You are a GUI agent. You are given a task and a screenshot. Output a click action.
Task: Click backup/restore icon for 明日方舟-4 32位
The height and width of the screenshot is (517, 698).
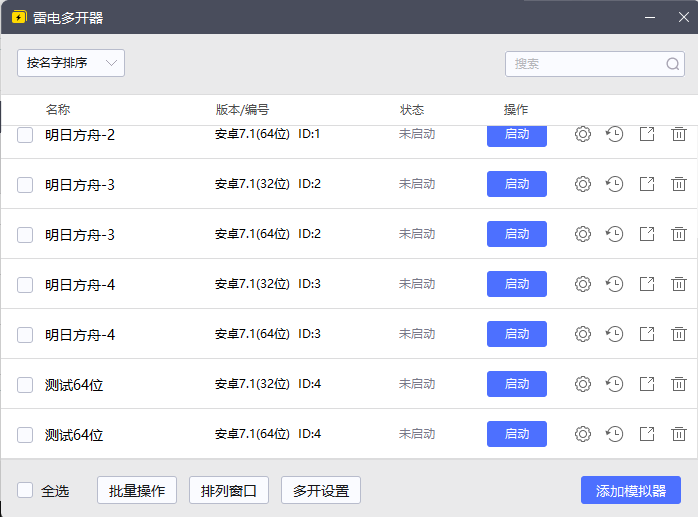click(615, 284)
